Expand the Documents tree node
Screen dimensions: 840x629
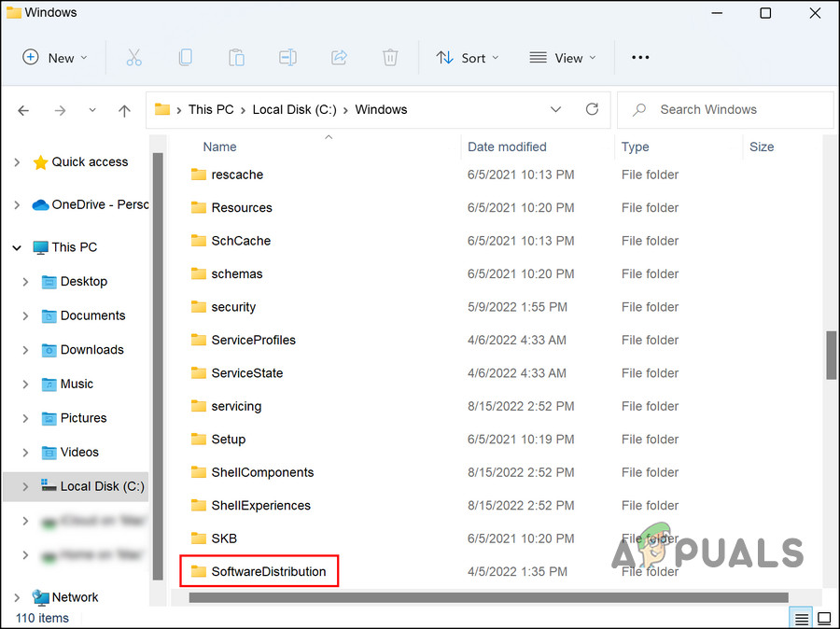(25, 315)
